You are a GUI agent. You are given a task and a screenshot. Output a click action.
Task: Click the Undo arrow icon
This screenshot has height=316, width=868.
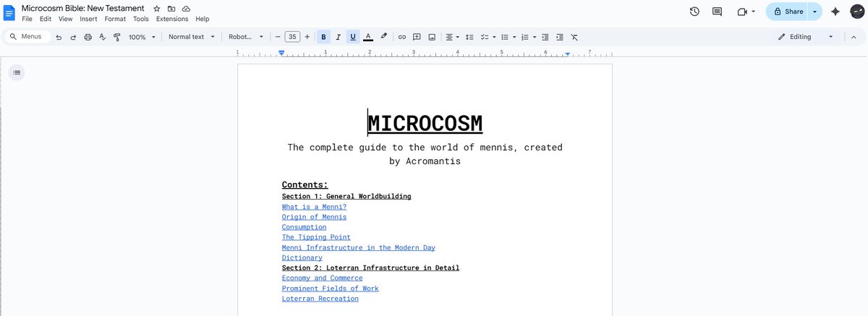coord(59,37)
